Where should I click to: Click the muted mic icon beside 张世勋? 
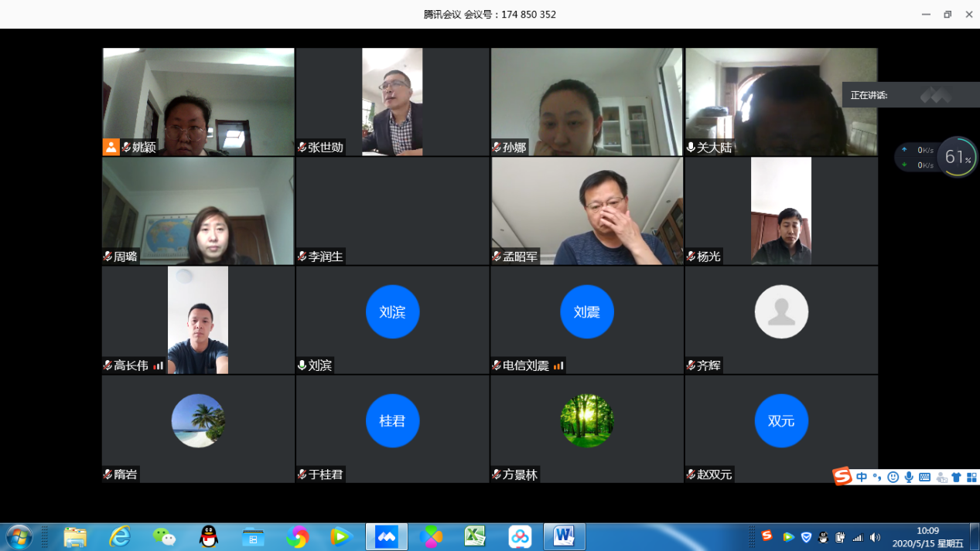[x=302, y=147]
